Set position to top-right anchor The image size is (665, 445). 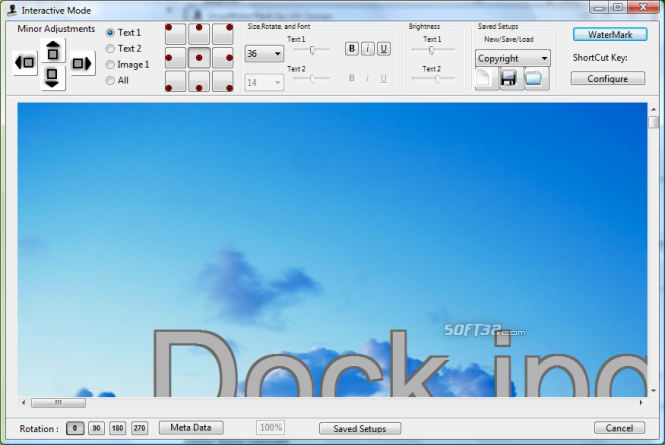[223, 34]
